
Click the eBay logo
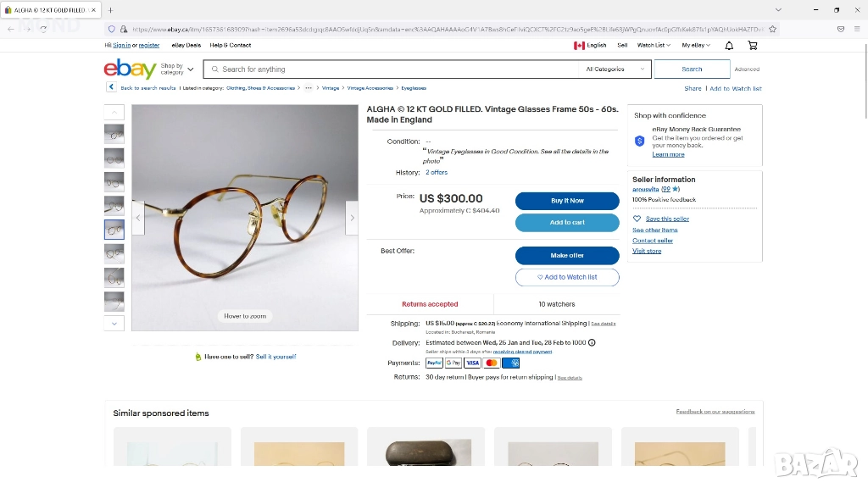click(130, 69)
